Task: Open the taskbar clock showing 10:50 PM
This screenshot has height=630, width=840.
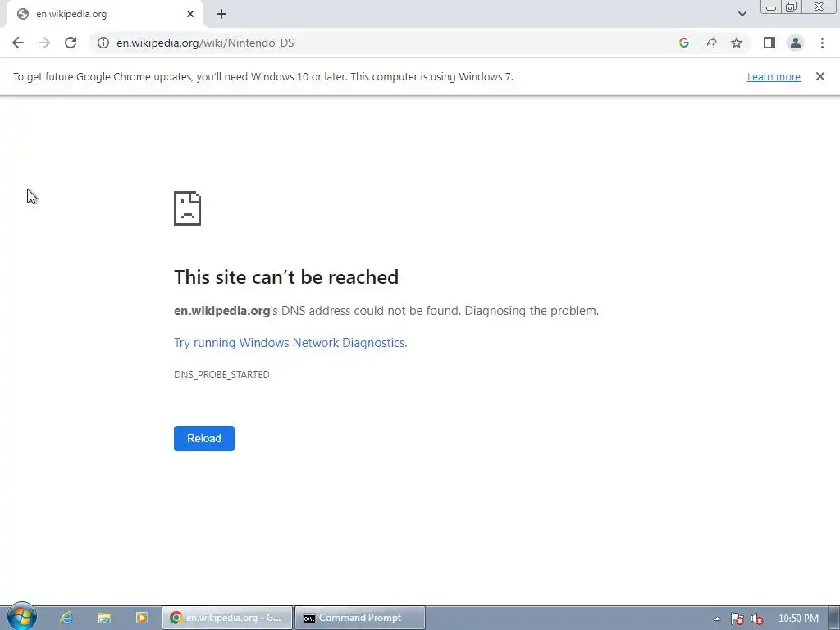Action: click(798, 619)
